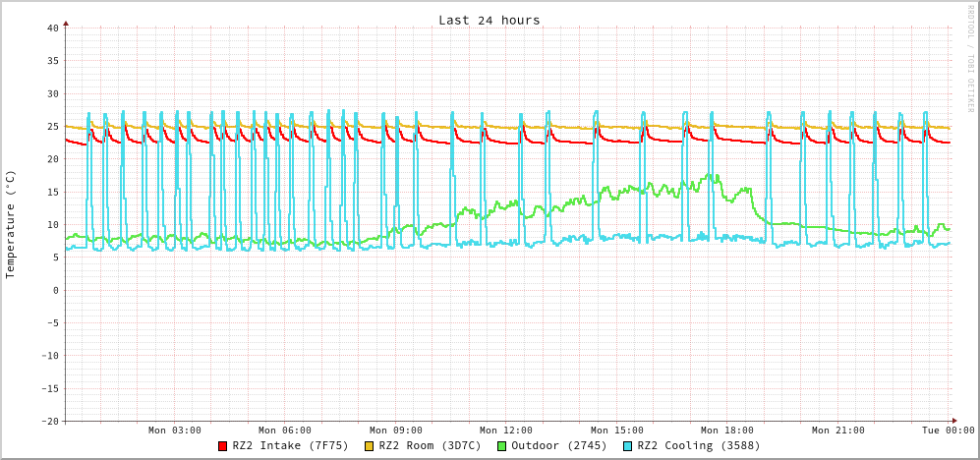Click the 40 value on the y-axis
The height and width of the screenshot is (460, 980).
52,29
